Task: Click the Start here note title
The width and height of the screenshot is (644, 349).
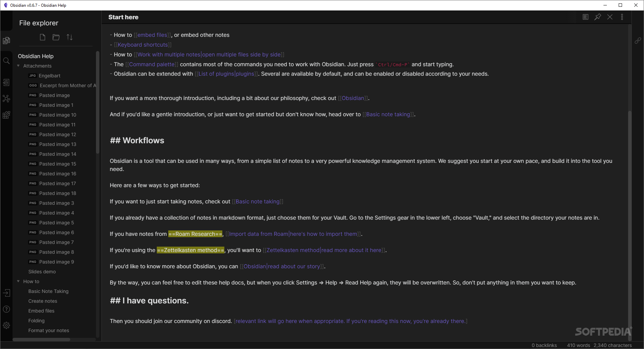Action: 123,17
